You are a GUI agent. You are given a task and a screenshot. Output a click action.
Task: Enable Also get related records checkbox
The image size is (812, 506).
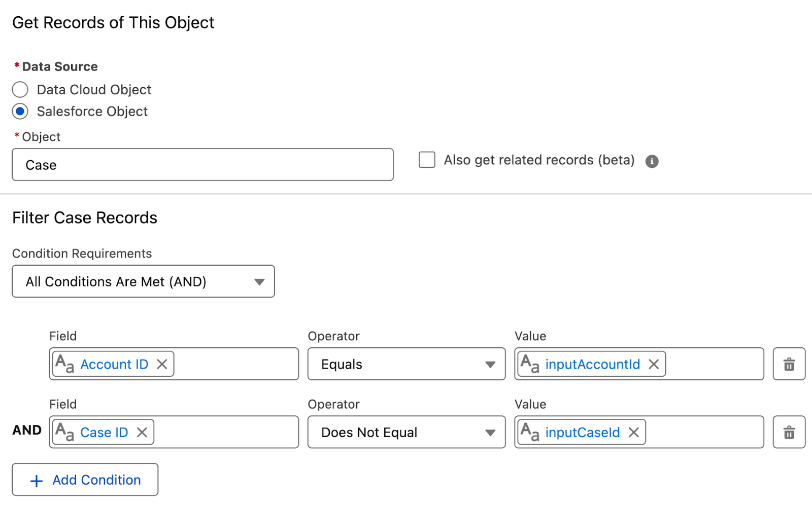[427, 160]
